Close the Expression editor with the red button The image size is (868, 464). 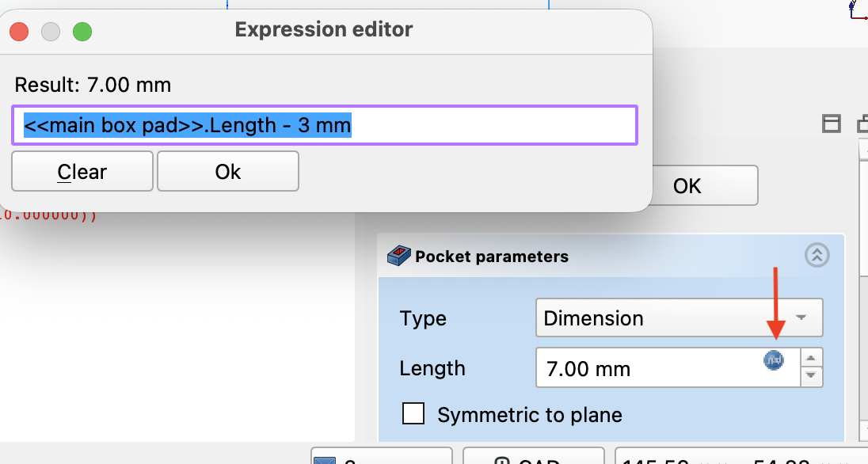pyautogui.click(x=19, y=32)
